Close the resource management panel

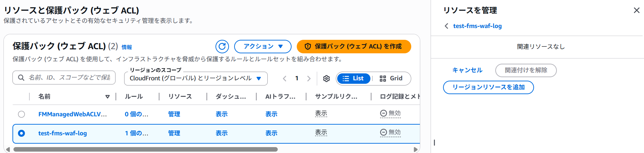[636, 10]
